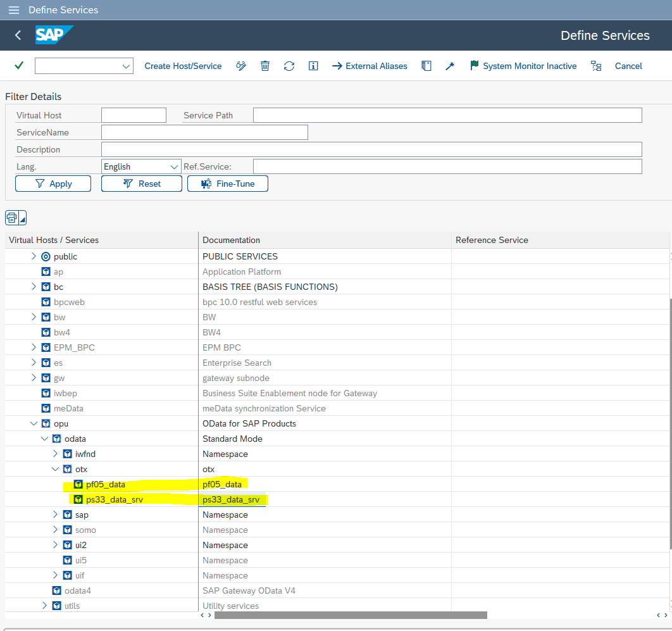The height and width of the screenshot is (631, 672).
Task: Expand the uif node
Action: [55, 575]
